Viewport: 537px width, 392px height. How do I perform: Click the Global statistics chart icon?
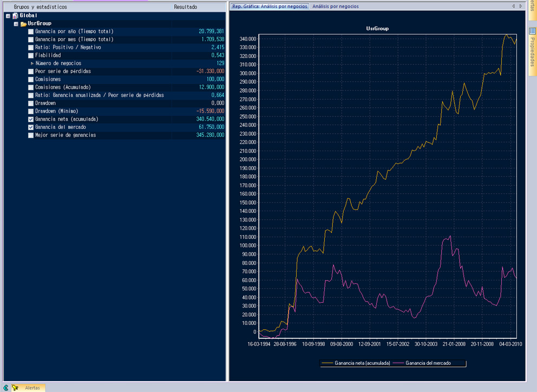[15, 16]
